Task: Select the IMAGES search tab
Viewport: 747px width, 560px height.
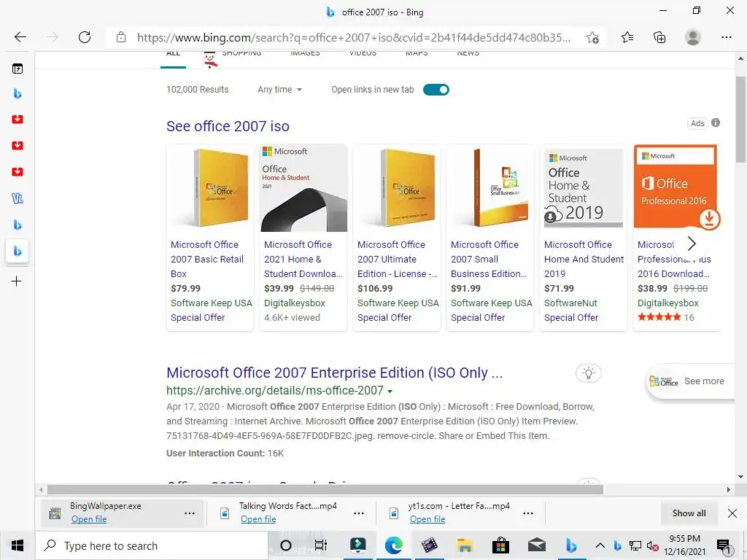Action: coord(306,53)
